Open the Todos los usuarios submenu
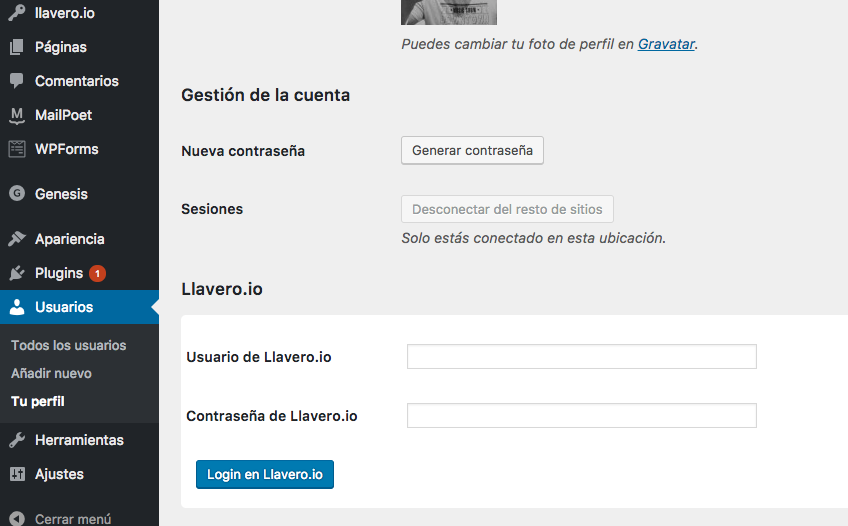The width and height of the screenshot is (848, 526). click(x=68, y=345)
